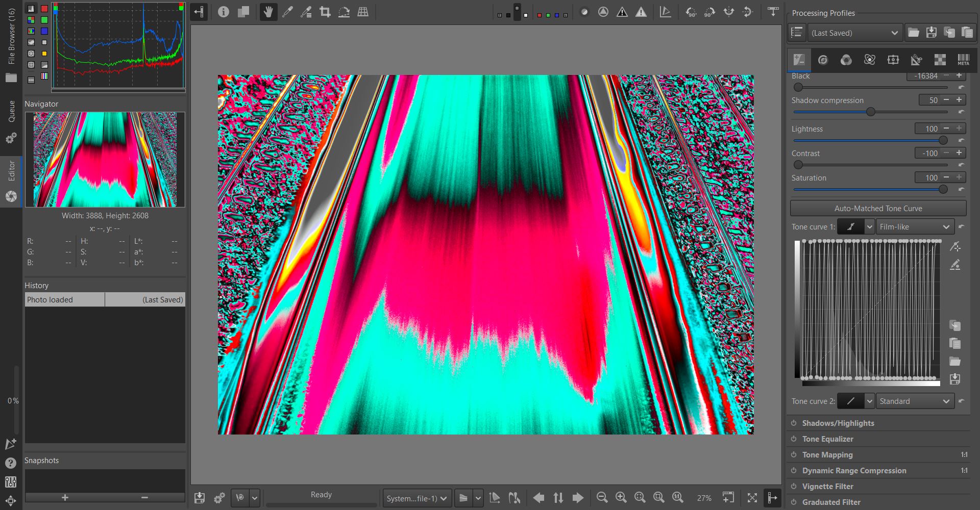
Task: Expand the Vignette Filter section
Action: tap(827, 487)
